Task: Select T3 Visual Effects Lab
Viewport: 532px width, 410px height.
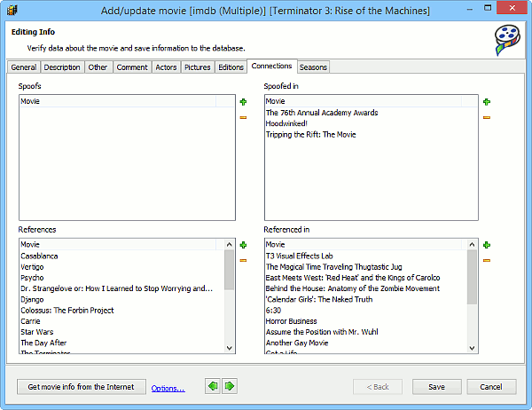Action: [300, 256]
